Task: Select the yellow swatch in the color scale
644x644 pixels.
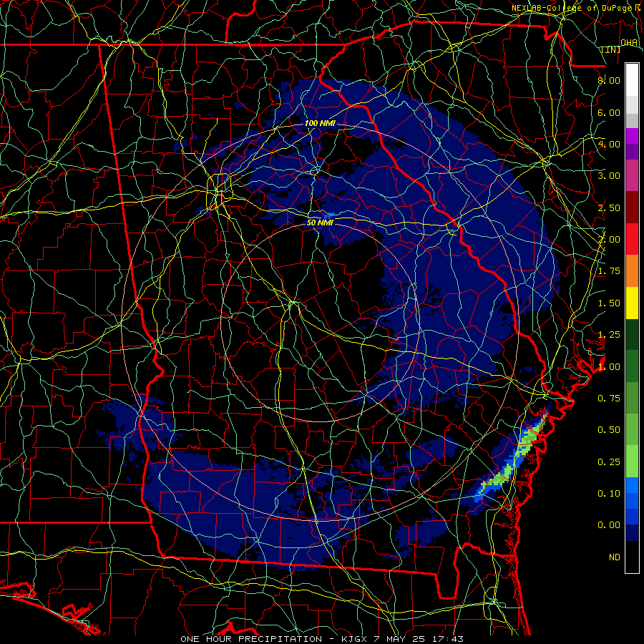Action: [632, 303]
